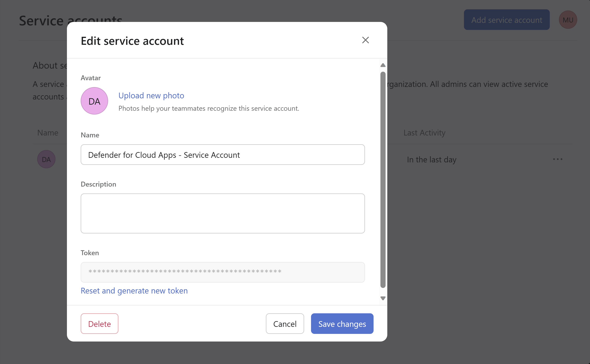The width and height of the screenshot is (590, 364).
Task: Click the close dialog X icon
Action: (x=365, y=40)
